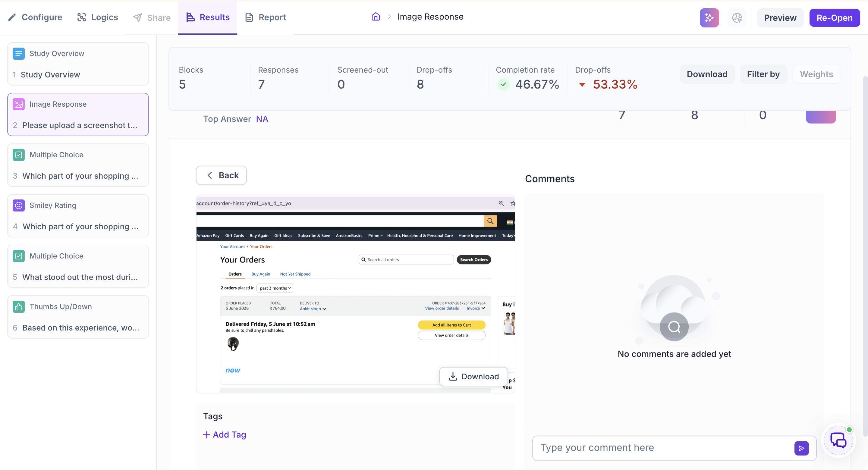Open block 6 Thumbs Up/Down question
This screenshot has width=868, height=470.
click(78, 317)
